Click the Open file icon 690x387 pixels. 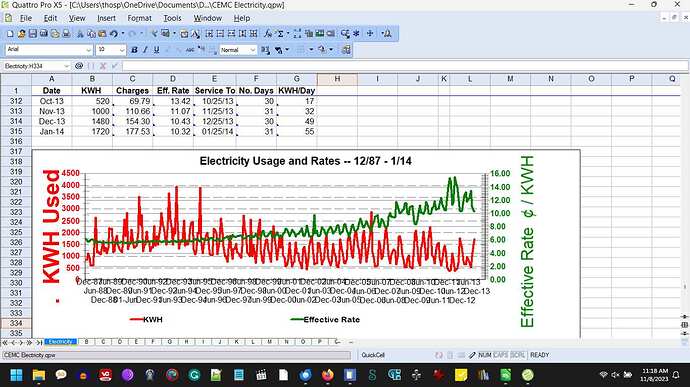click(21, 33)
